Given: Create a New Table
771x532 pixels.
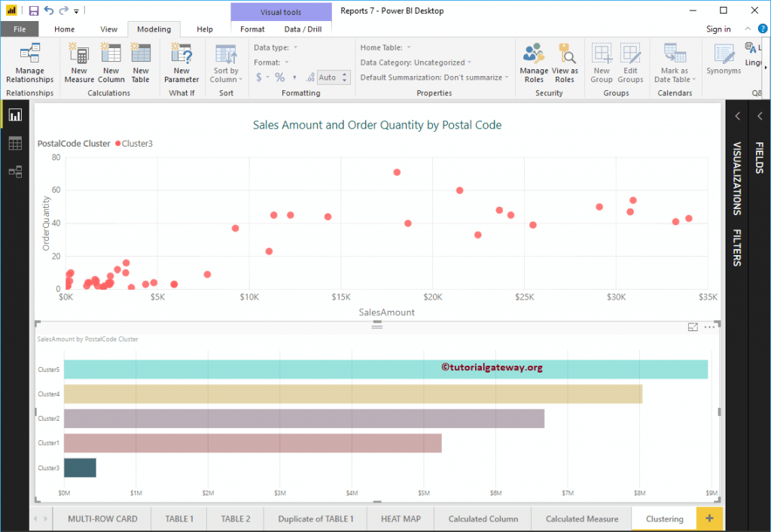Looking at the screenshot, I should click(x=140, y=63).
